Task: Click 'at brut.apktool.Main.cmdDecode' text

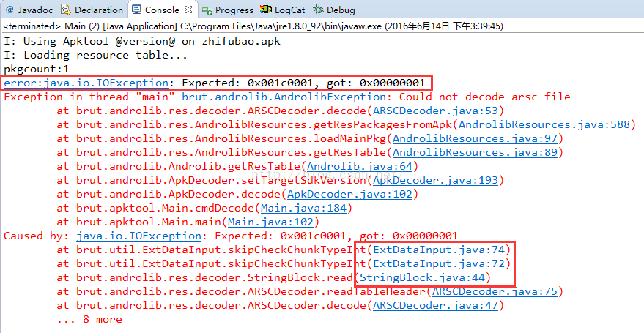Action: tap(157, 209)
